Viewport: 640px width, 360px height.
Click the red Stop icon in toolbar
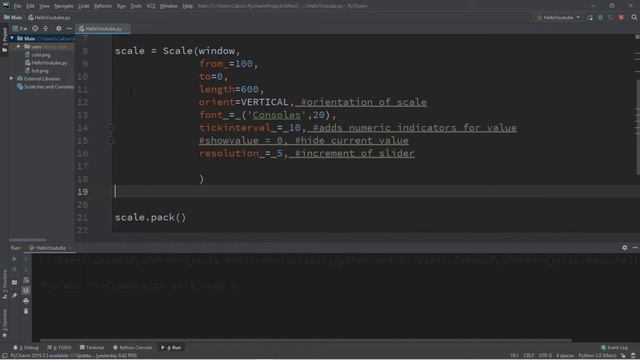tap(621, 18)
